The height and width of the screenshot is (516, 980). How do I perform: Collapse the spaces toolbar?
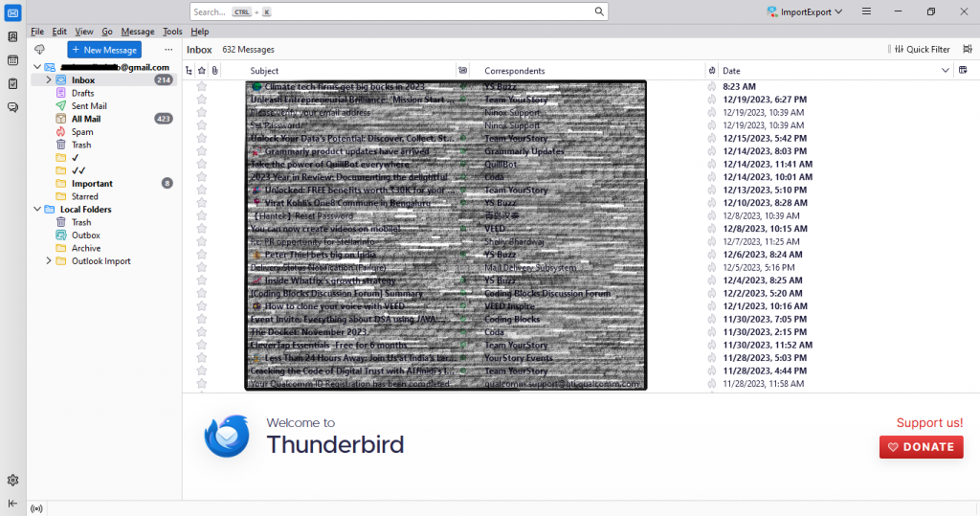[x=12, y=504]
